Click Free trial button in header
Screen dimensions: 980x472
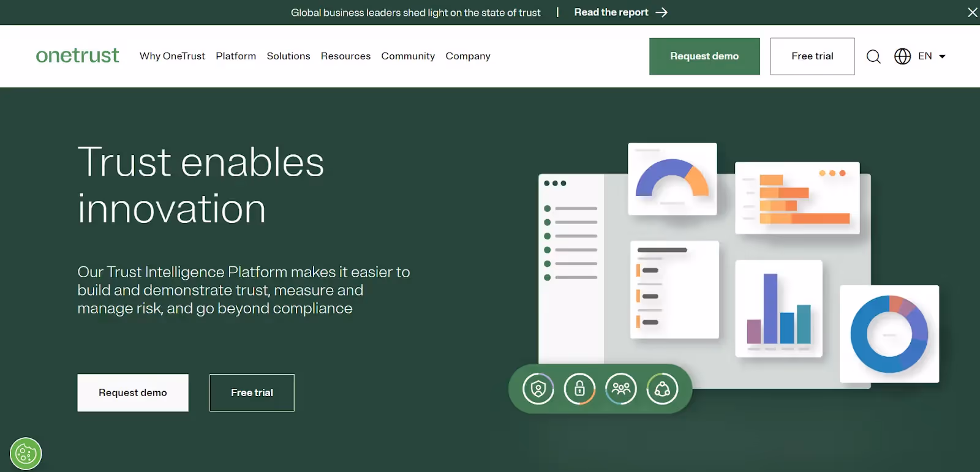(812, 56)
